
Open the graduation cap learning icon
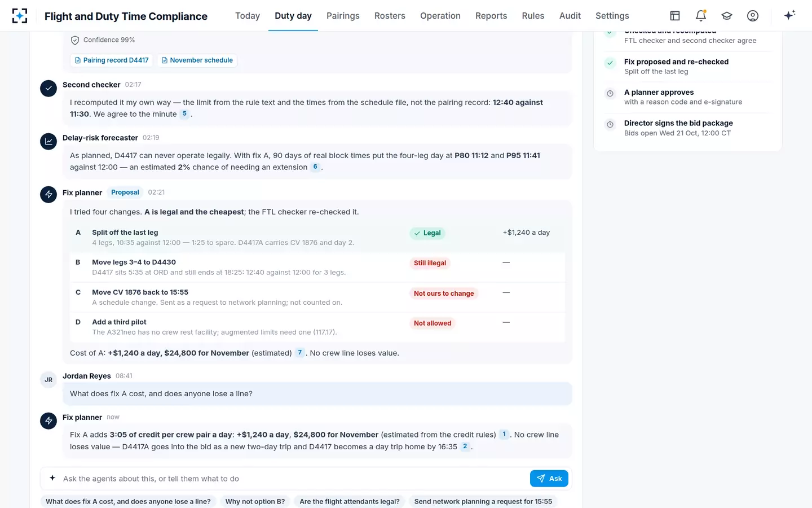(x=727, y=16)
